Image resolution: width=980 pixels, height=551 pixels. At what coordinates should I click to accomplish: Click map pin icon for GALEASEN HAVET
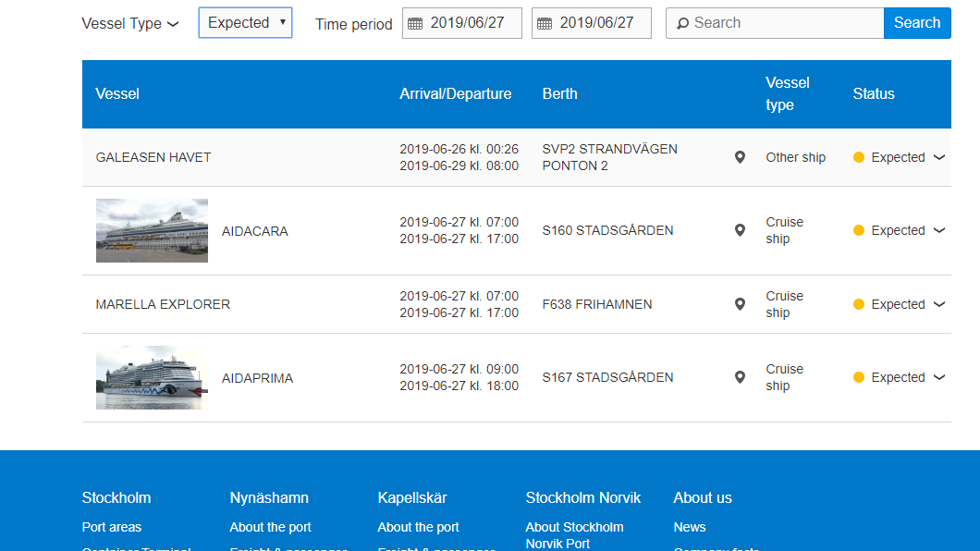click(740, 157)
